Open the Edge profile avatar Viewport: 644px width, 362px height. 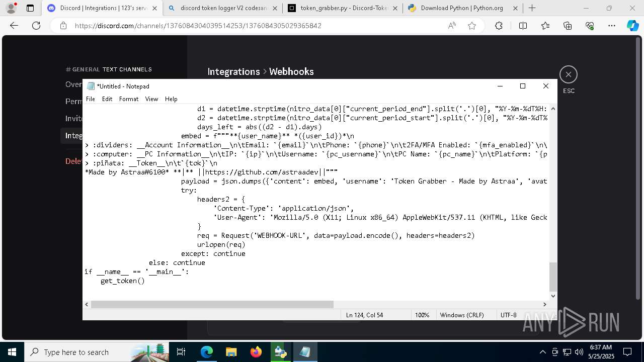click(x=11, y=8)
